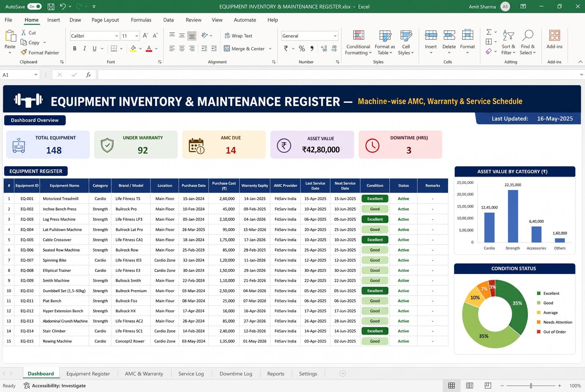Collapse the ribbon with chevron

coord(580,62)
